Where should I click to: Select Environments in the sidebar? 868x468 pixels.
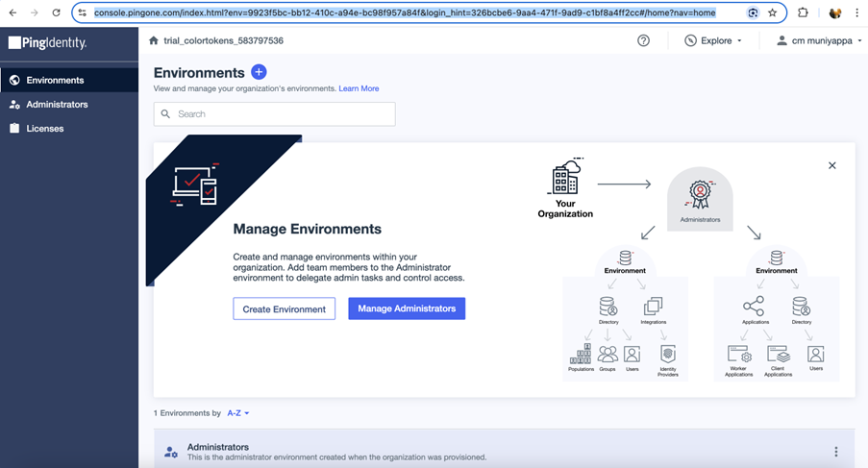pyautogui.click(x=55, y=80)
